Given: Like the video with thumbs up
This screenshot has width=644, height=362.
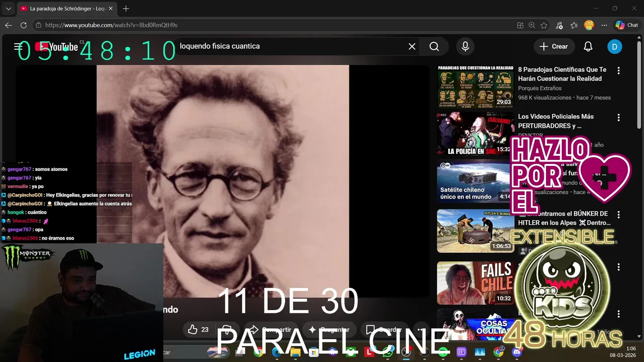Looking at the screenshot, I should pyautogui.click(x=198, y=330).
